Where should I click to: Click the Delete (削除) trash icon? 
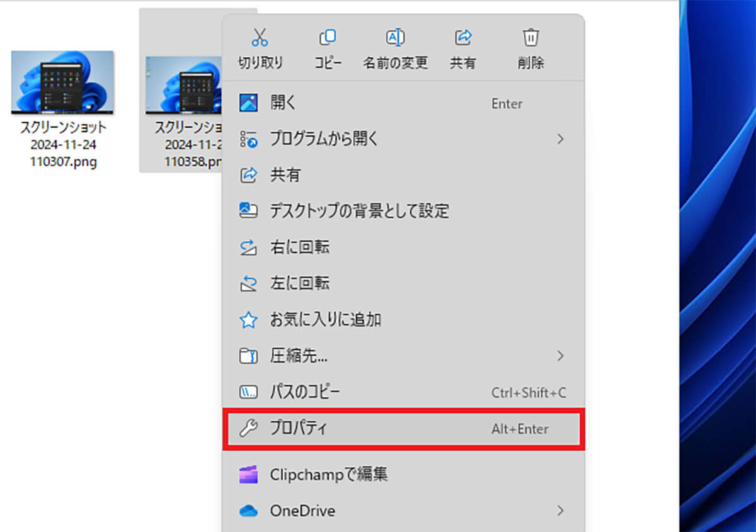tap(530, 37)
